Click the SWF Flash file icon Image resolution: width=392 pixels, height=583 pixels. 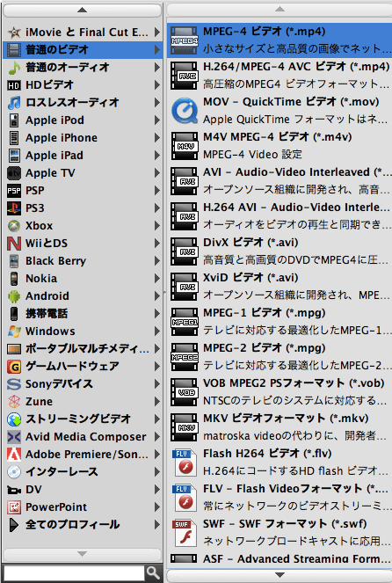(x=185, y=533)
